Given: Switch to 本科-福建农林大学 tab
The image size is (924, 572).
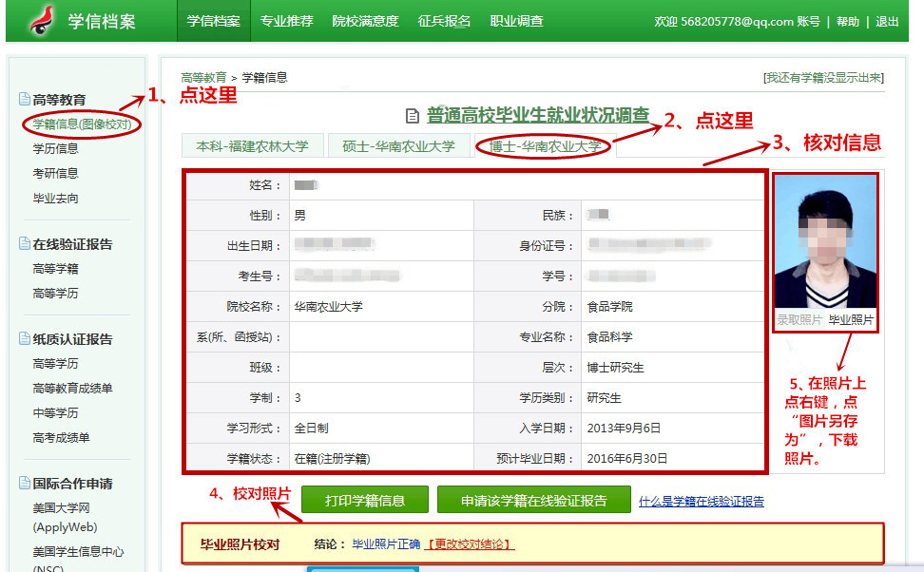Looking at the screenshot, I should tap(252, 146).
